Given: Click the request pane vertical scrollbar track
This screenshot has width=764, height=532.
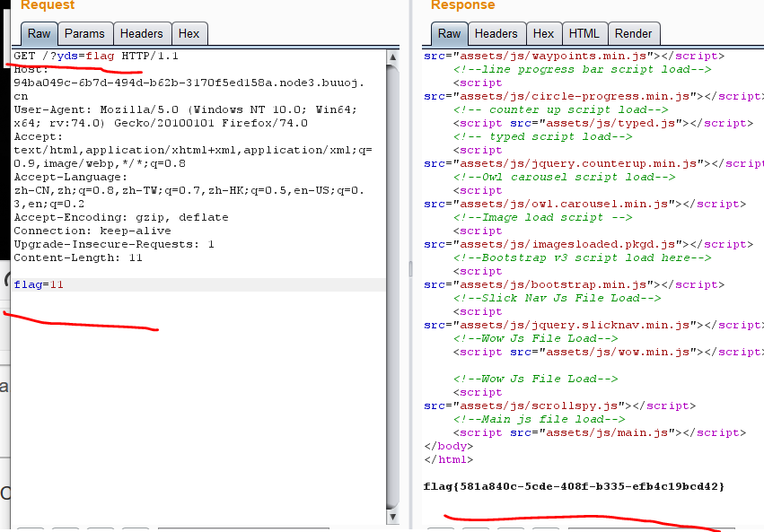Looking at the screenshot, I should click(x=392, y=287).
